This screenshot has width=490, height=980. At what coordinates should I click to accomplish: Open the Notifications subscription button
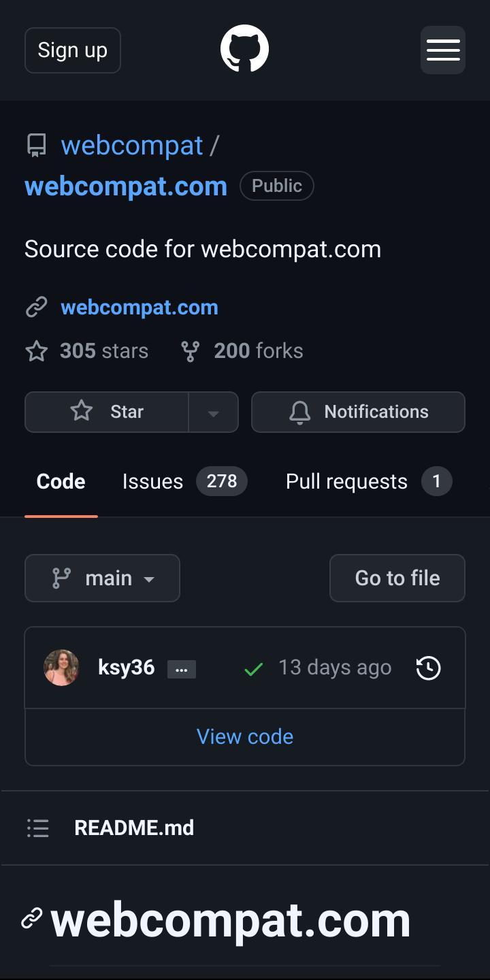tap(358, 412)
